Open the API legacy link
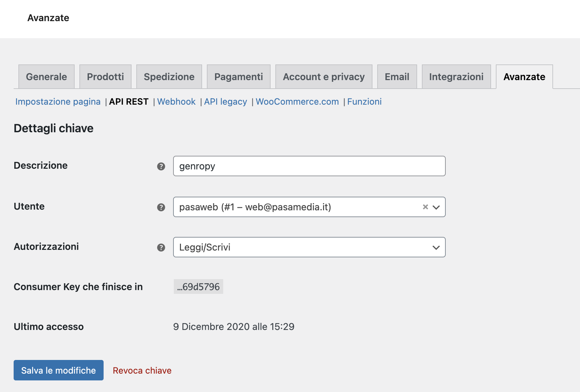 tap(225, 102)
